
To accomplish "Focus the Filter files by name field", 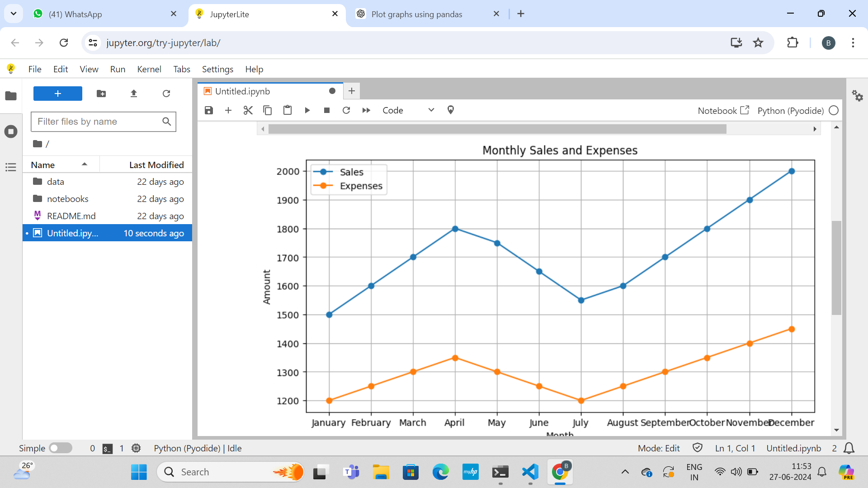I will tap(97, 122).
